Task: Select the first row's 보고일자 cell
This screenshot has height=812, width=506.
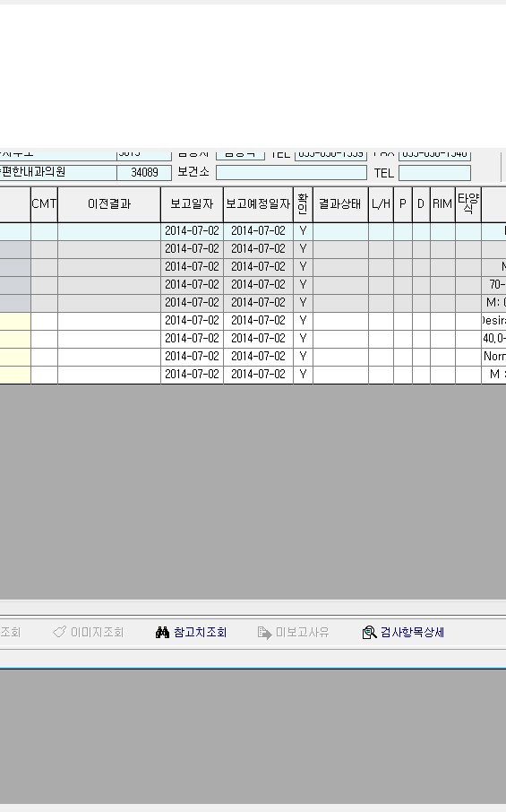Action: 192,231
